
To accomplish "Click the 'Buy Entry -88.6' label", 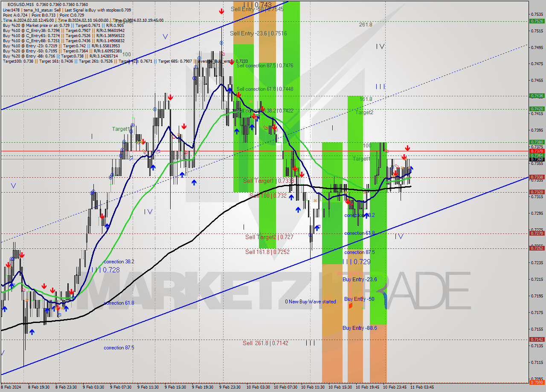I will coord(360,328).
